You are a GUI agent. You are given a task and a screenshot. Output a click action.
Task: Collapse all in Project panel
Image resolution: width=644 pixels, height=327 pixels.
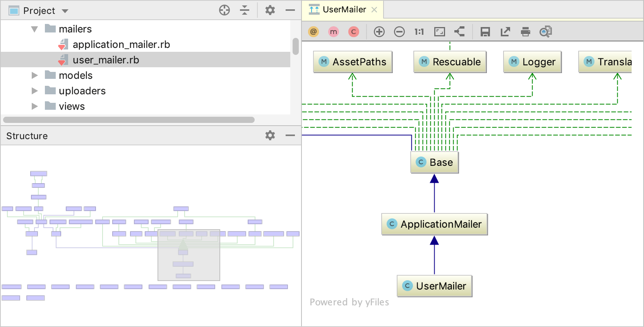(245, 10)
